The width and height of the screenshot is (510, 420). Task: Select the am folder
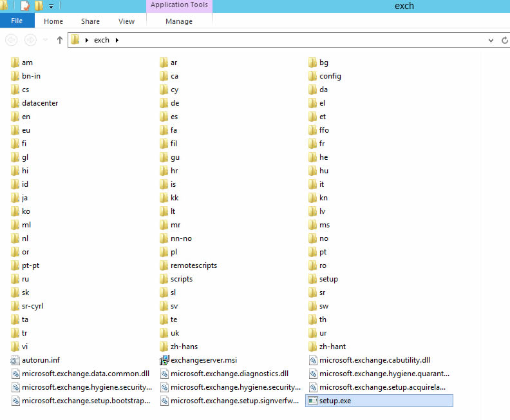point(22,62)
